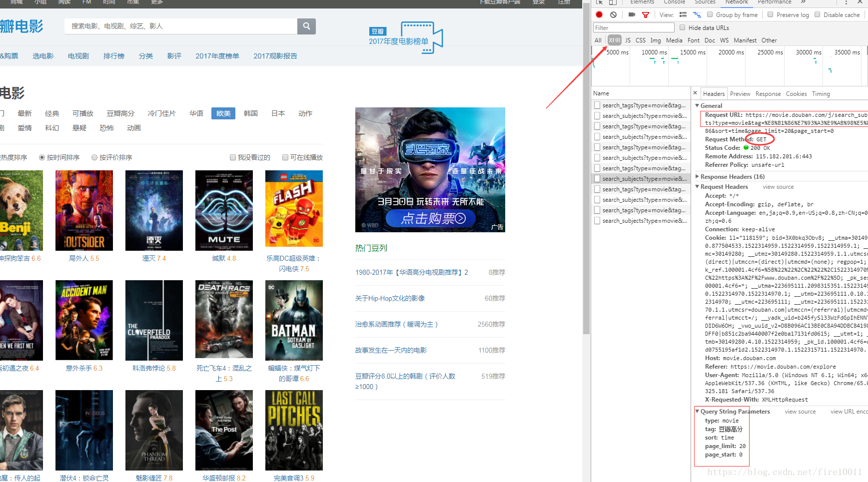Tick the 我没看过的 checkbox
Image resolution: width=868 pixels, height=482 pixels.
[233, 157]
